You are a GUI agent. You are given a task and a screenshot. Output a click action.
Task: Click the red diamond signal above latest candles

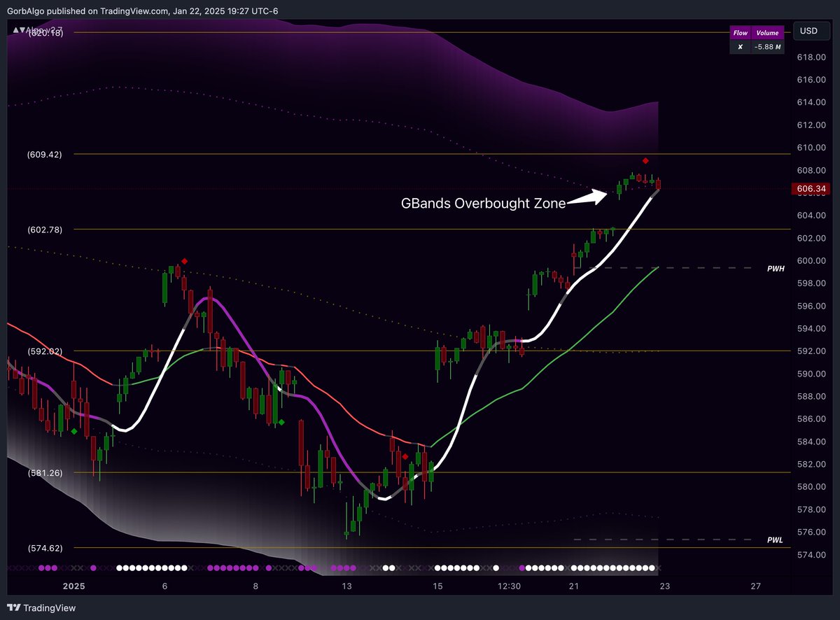[645, 161]
